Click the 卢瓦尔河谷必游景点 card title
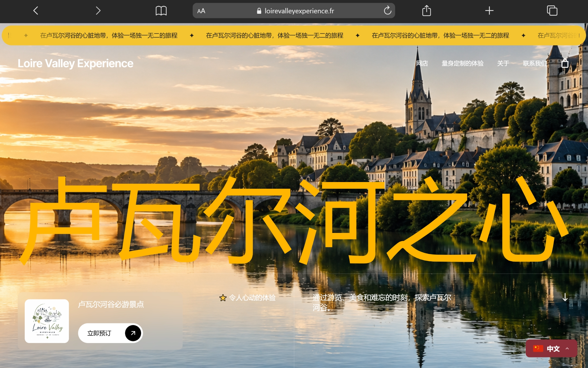Viewport: 588px width, 368px height. 111,305
